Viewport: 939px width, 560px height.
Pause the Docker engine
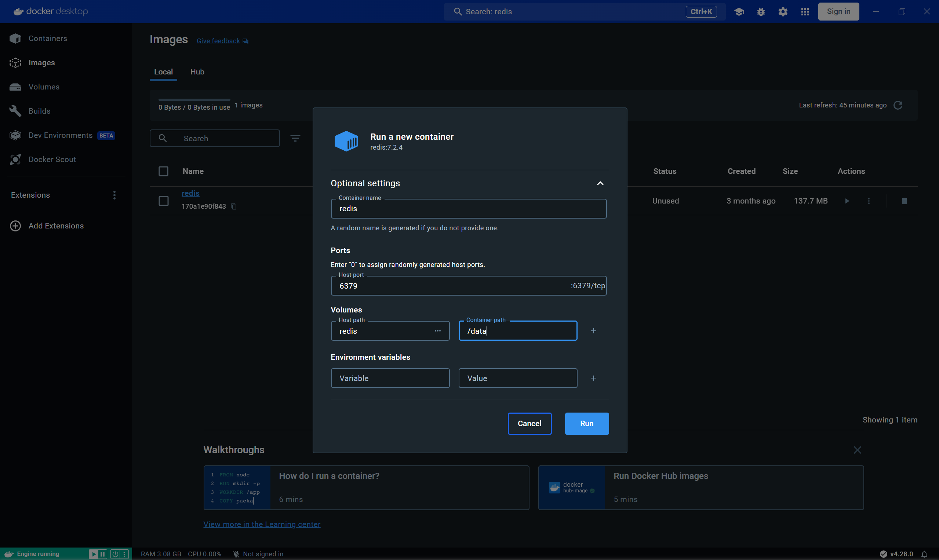[x=103, y=554]
